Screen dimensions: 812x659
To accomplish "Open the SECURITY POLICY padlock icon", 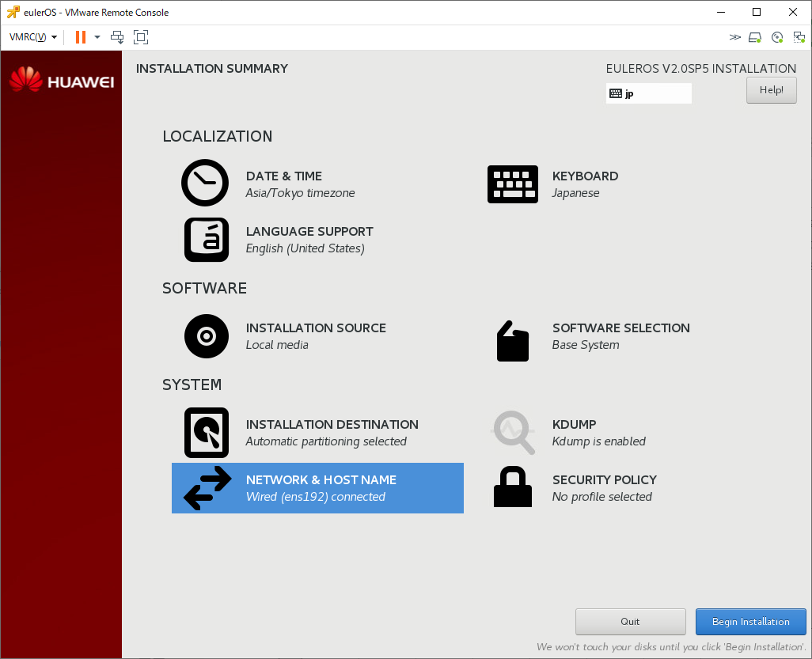I will [512, 487].
